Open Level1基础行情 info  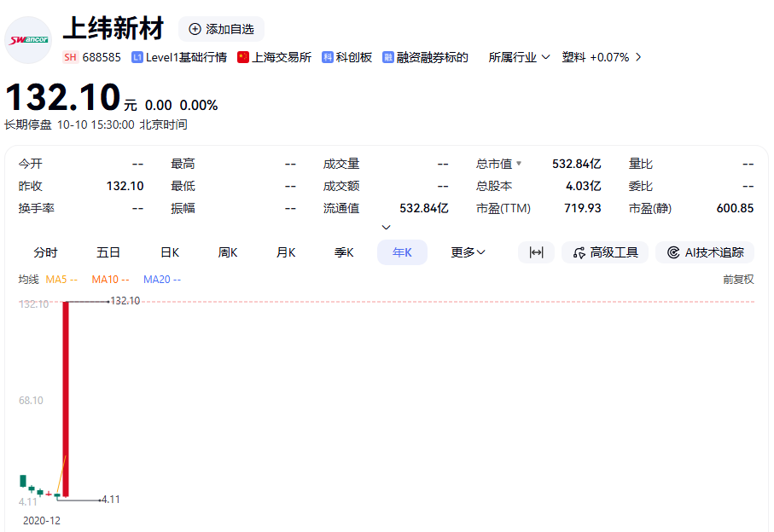point(179,57)
